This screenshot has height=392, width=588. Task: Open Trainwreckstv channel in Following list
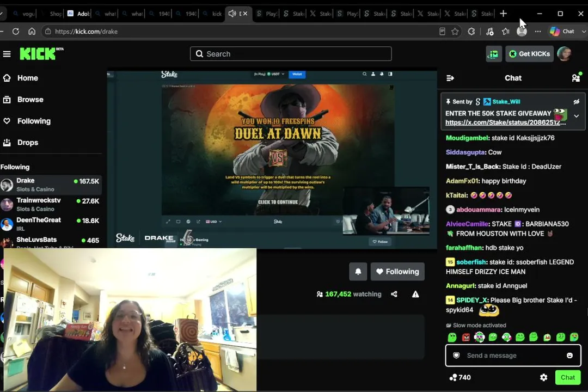51,205
